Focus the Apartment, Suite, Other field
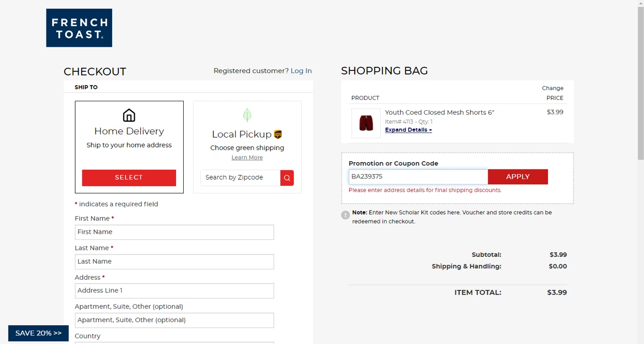 tap(174, 320)
